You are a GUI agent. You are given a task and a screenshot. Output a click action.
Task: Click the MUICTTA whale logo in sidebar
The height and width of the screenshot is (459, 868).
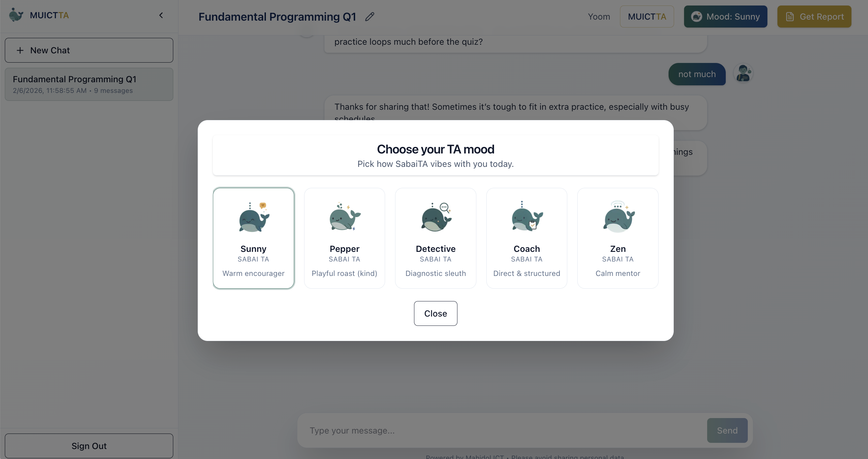tap(16, 15)
